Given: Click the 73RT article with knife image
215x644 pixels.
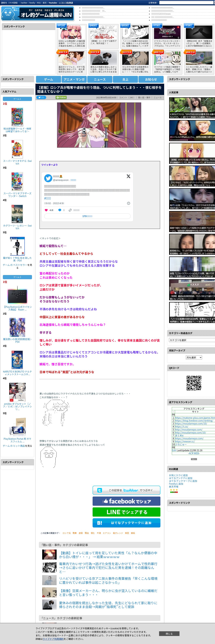Looking at the screenshot, I should [x=199, y=36].
